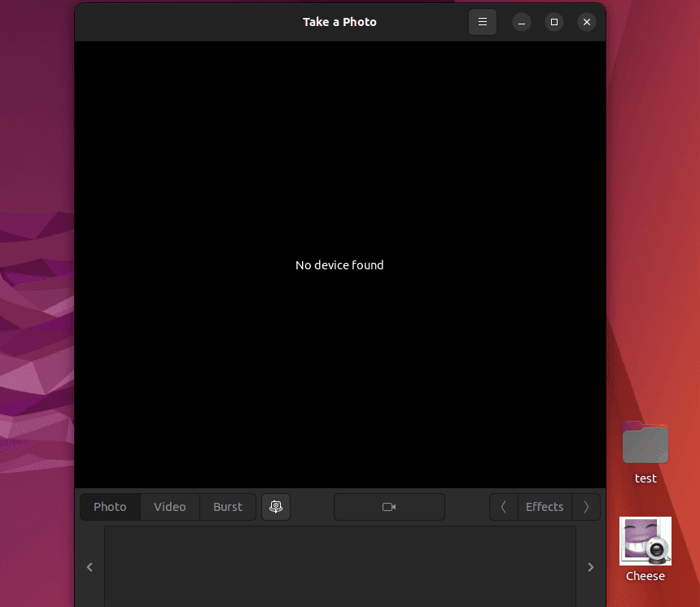Screen dimensions: 700x607
Task: Select the Burst tab in the mode bar
Action: [227, 506]
